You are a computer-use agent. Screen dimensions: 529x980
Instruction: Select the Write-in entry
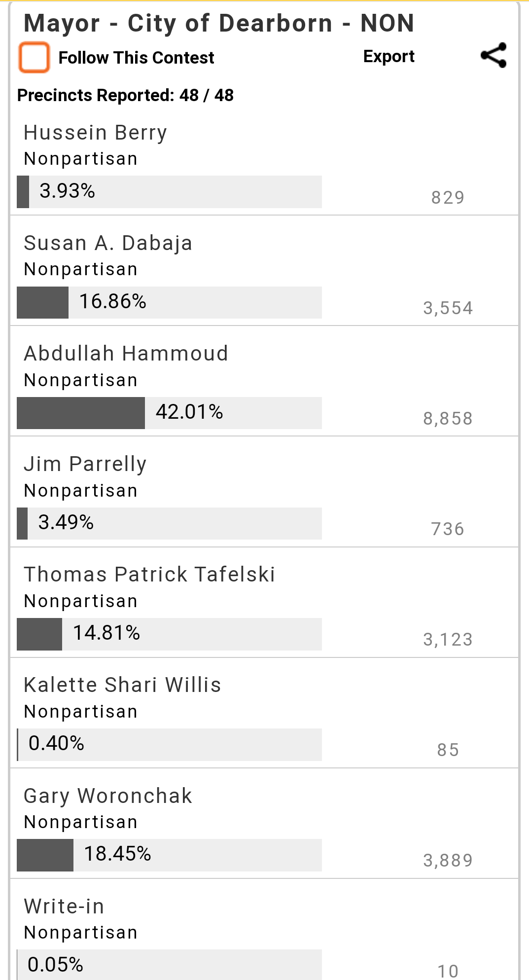[x=64, y=906]
